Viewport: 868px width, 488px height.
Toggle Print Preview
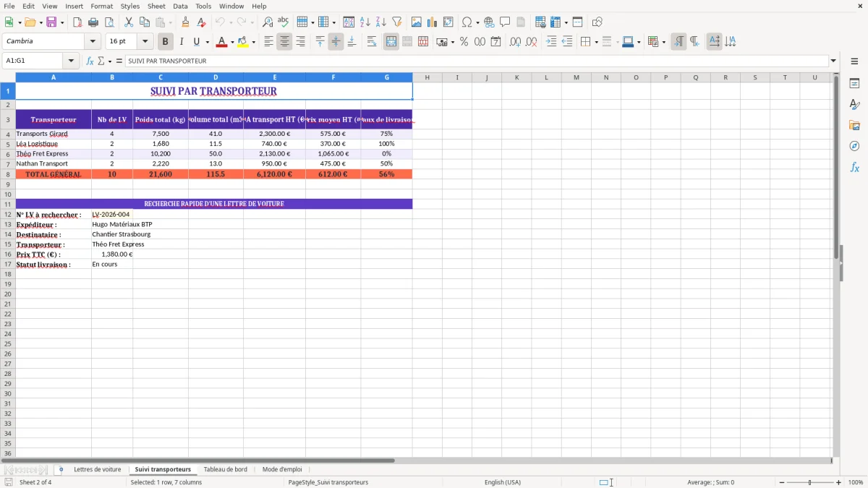(109, 22)
